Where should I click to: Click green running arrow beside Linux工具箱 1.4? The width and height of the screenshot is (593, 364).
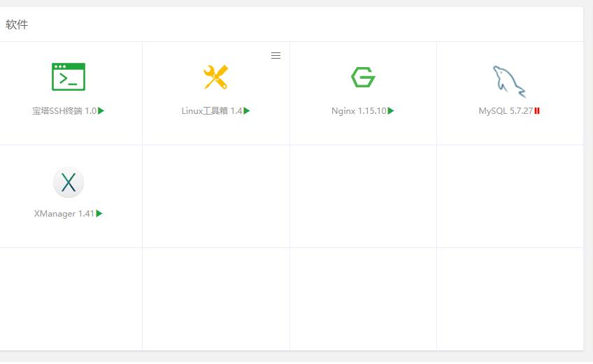click(x=247, y=111)
